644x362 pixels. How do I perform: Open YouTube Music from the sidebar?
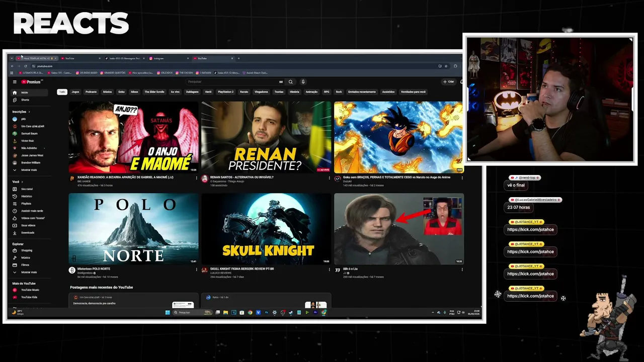pyautogui.click(x=30, y=290)
